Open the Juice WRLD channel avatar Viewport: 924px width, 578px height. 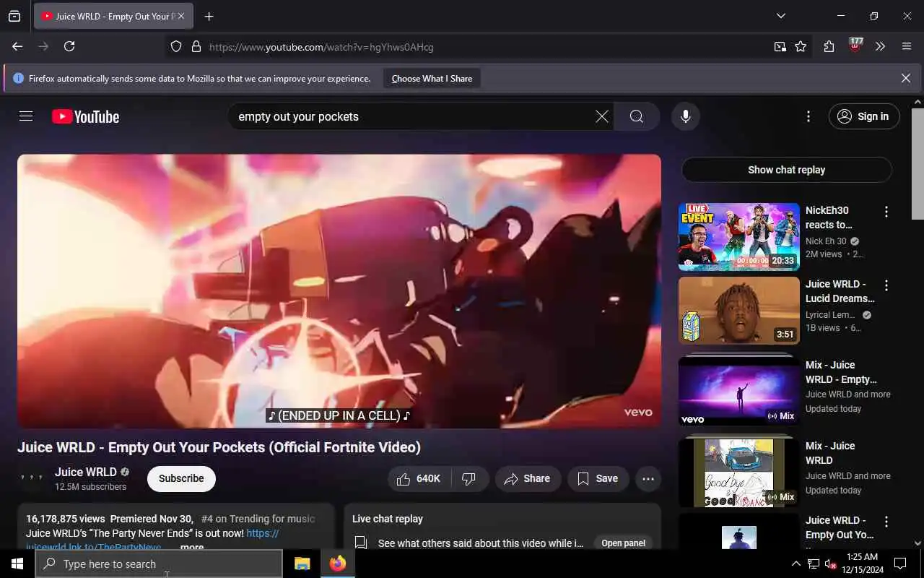coord(32,478)
